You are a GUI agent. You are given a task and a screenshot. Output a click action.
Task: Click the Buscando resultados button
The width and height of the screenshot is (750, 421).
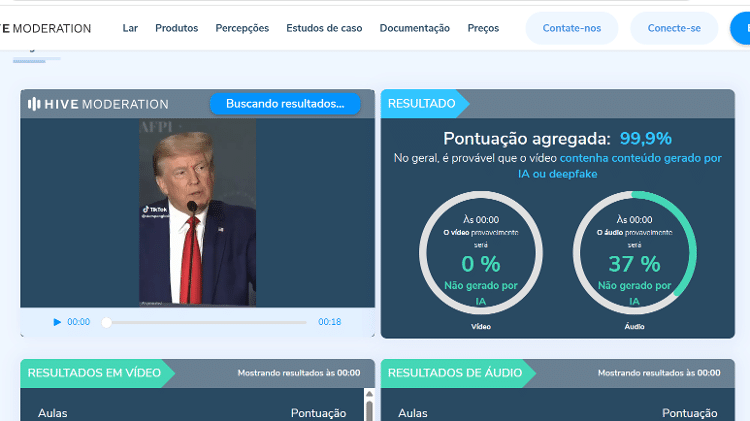(x=285, y=104)
